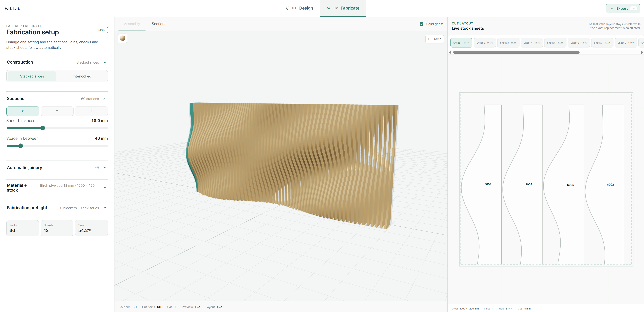Choose the X section axis

pos(23,111)
